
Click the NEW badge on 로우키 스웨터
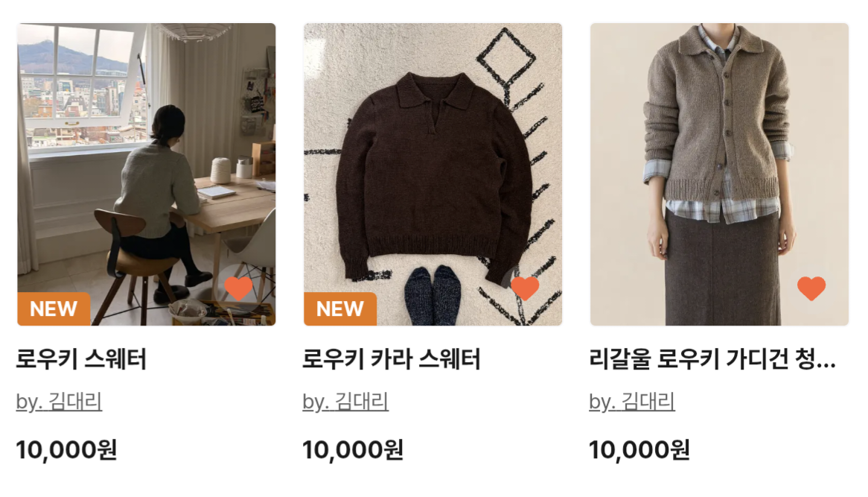tap(54, 308)
